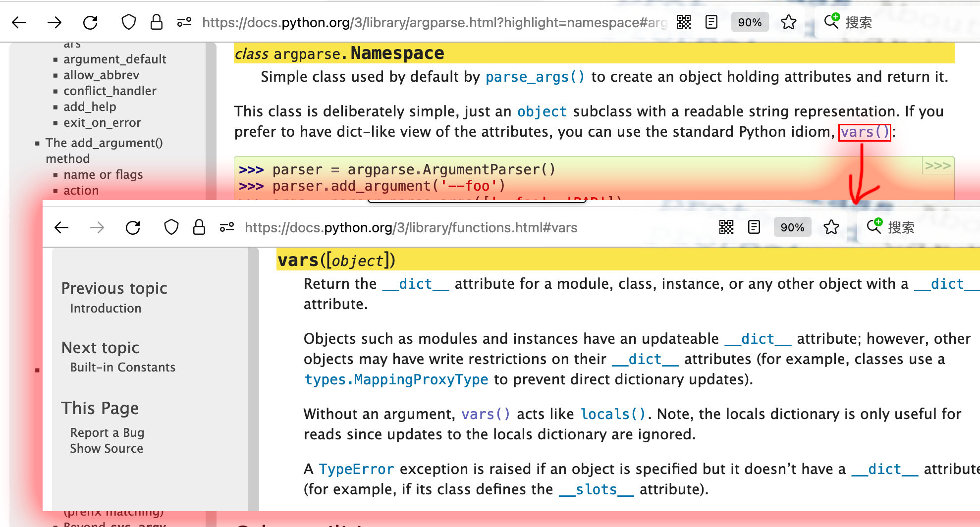Open __dict__ link after 'updateable'
This screenshot has height=527, width=980.
(x=758, y=339)
